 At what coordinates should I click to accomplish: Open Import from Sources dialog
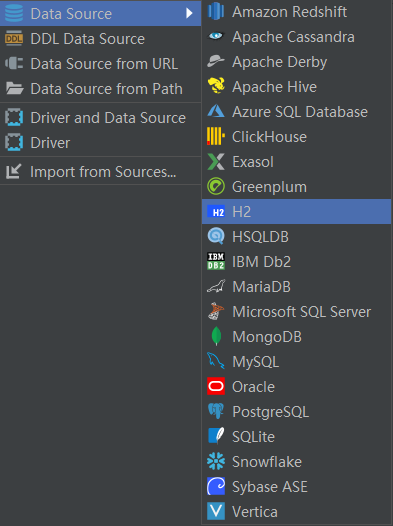point(101,171)
